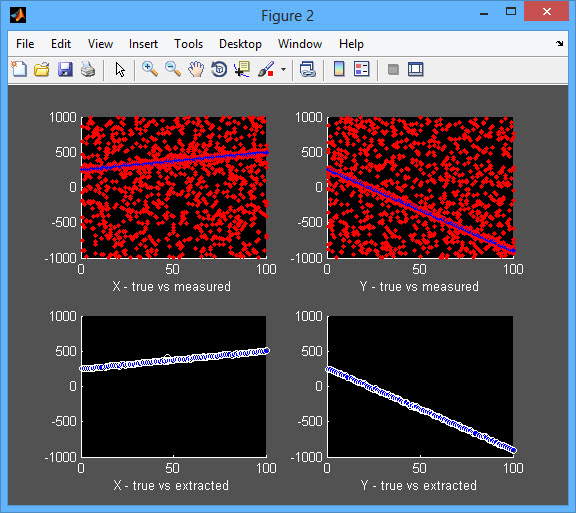
Task: Insert a colorbar via toolbar icon
Action: pos(339,69)
